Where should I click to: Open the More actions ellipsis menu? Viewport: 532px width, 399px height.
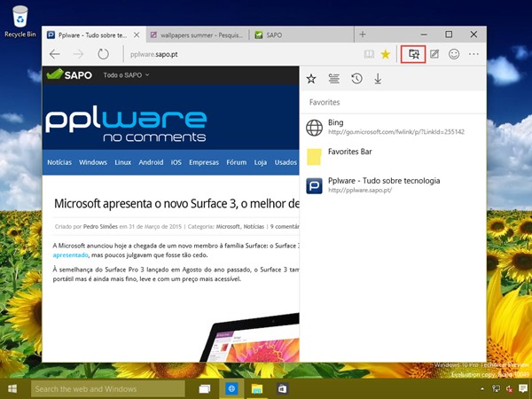click(x=473, y=54)
